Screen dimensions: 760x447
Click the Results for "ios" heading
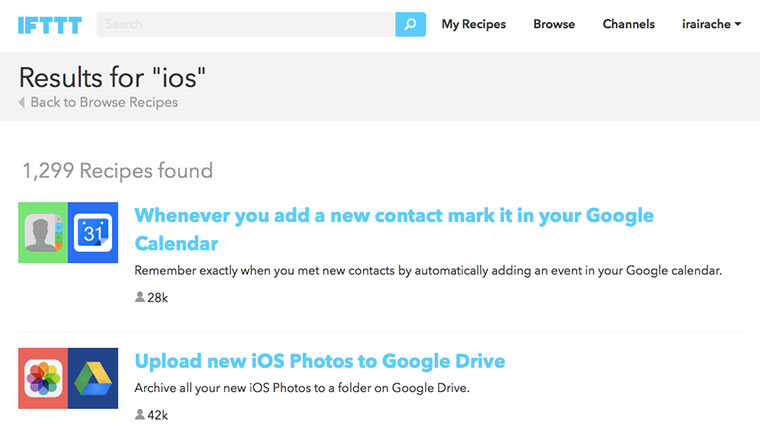[112, 78]
